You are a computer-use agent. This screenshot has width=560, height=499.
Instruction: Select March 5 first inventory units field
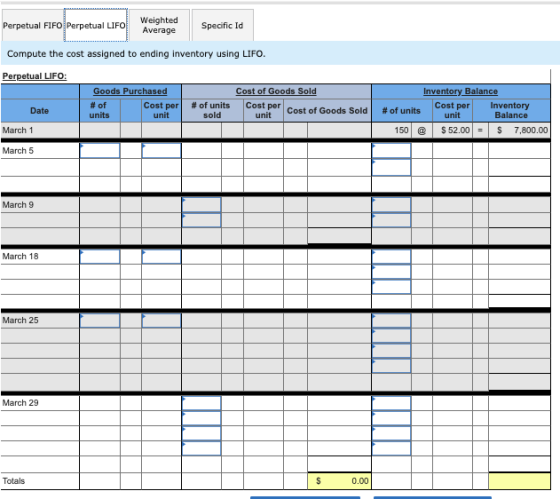[391, 151]
